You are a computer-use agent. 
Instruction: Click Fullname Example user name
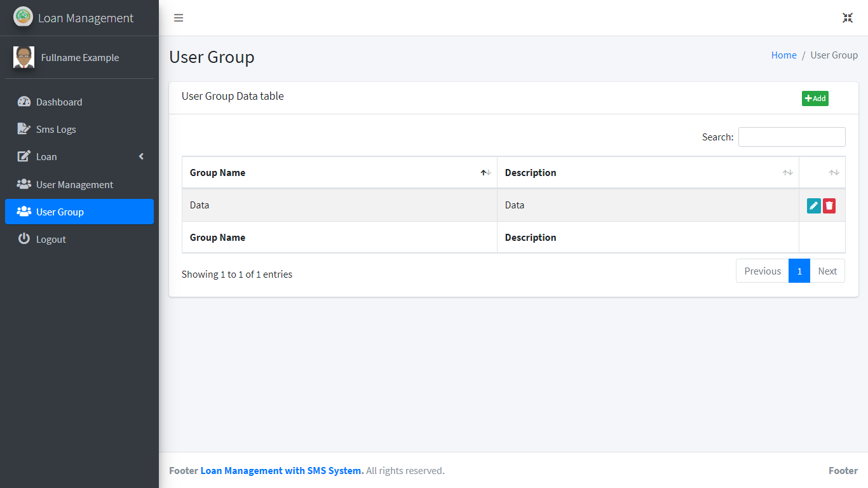tap(80, 57)
